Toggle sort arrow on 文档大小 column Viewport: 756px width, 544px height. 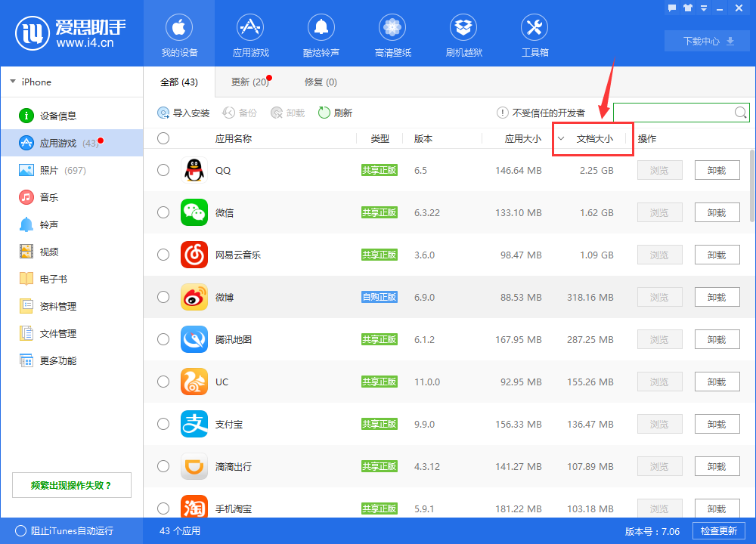561,138
